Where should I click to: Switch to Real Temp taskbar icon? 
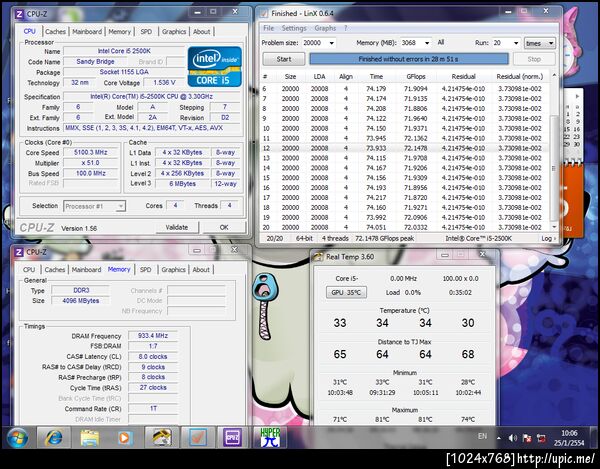(x=161, y=437)
